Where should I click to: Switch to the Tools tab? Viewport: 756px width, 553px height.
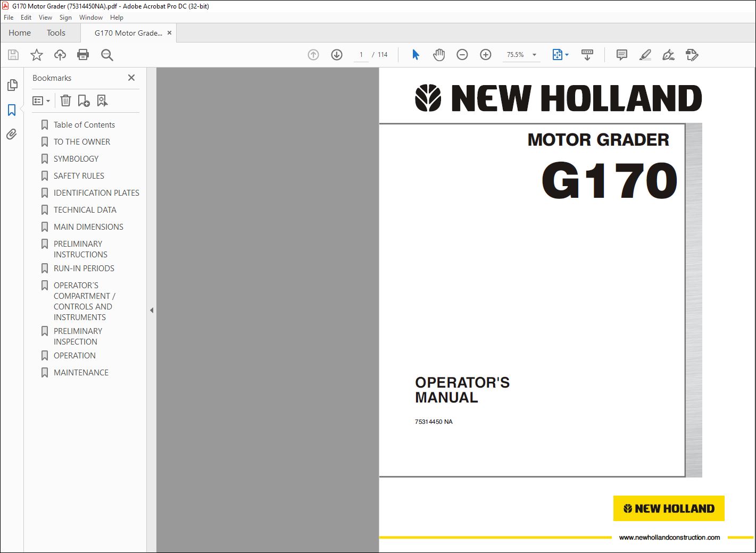(56, 33)
